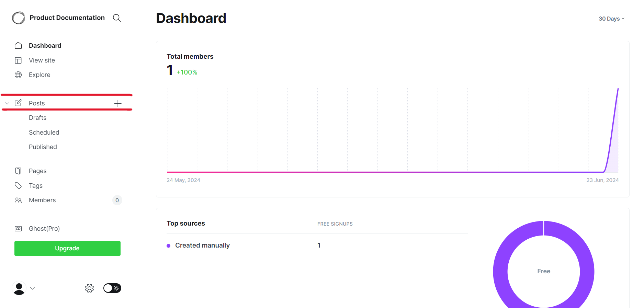Open Published posts
Screen dimensions: 644x308
pyautogui.click(x=43, y=147)
